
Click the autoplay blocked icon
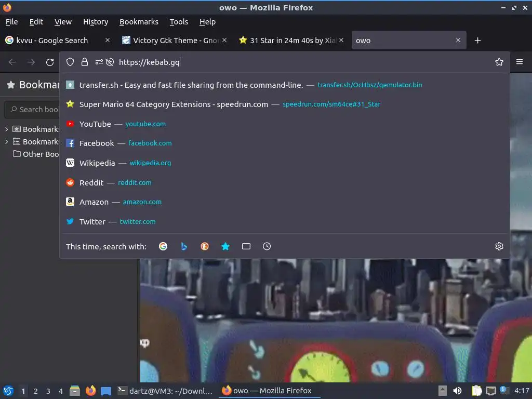110,62
